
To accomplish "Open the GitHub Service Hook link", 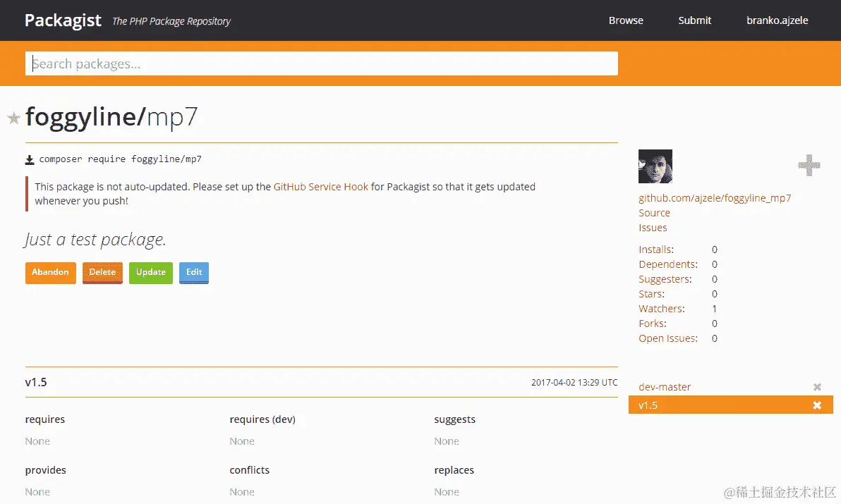I will tap(321, 186).
